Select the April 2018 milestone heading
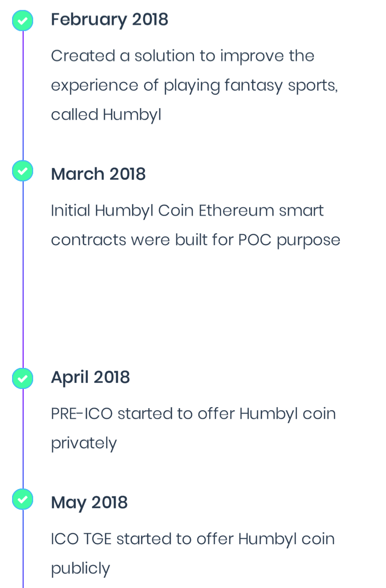Viewport: 386px width, 588px height. pos(90,377)
